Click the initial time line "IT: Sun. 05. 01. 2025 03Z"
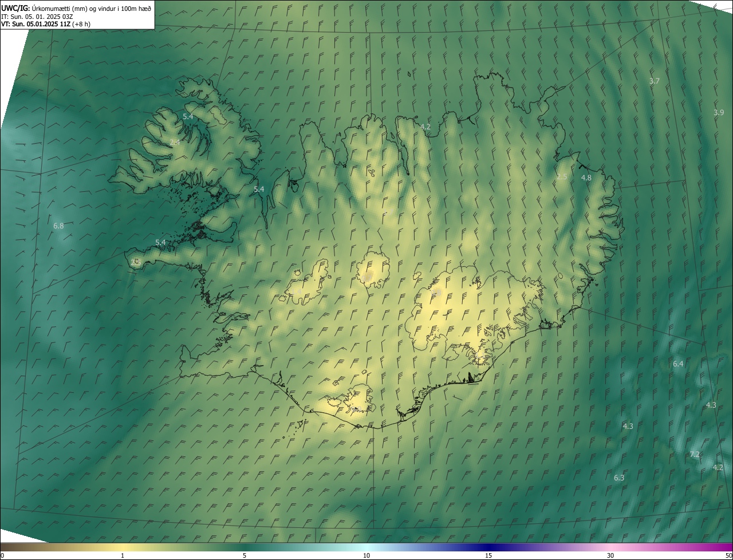 tap(36, 16)
